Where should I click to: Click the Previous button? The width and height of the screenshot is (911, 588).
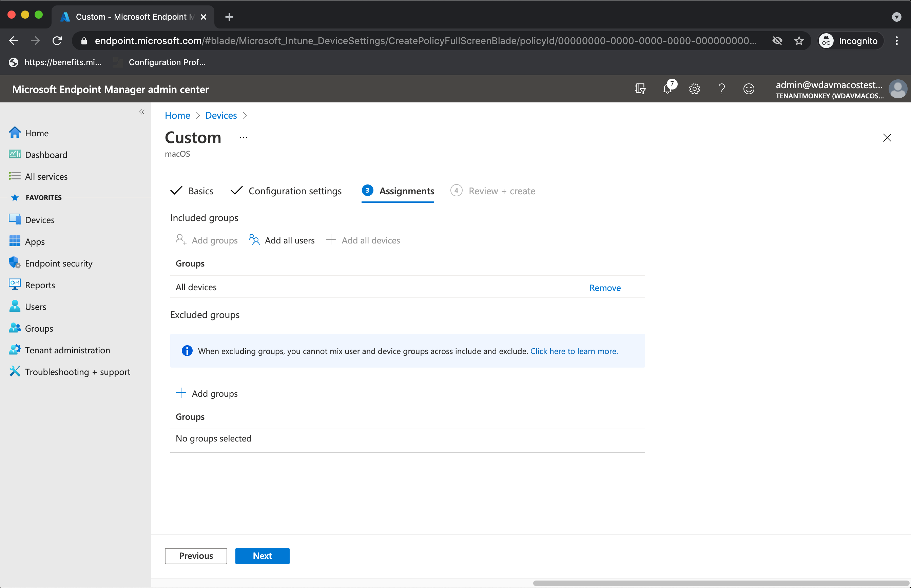coord(196,555)
